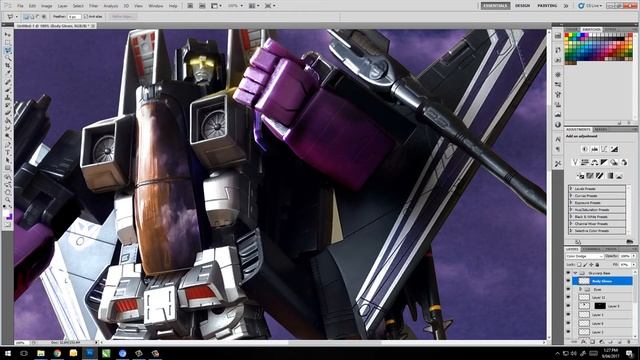
Task: Select the Rectangular Marquee tool
Action: [x=8, y=42]
